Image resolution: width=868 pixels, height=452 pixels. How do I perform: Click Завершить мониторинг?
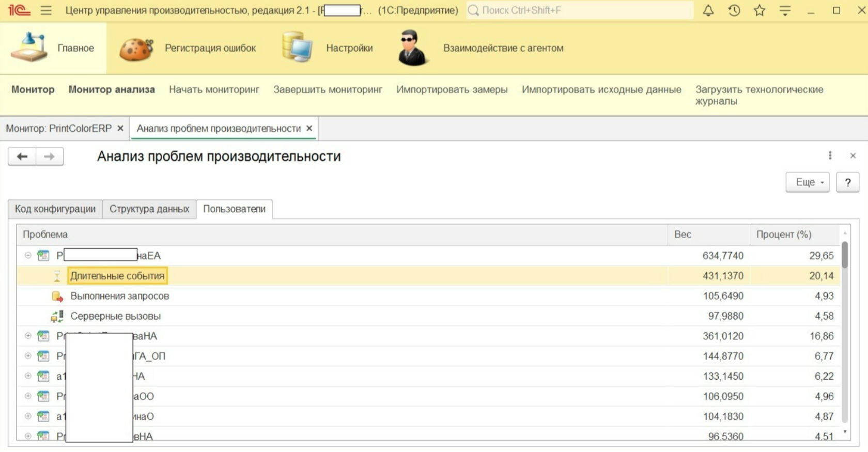pos(328,89)
